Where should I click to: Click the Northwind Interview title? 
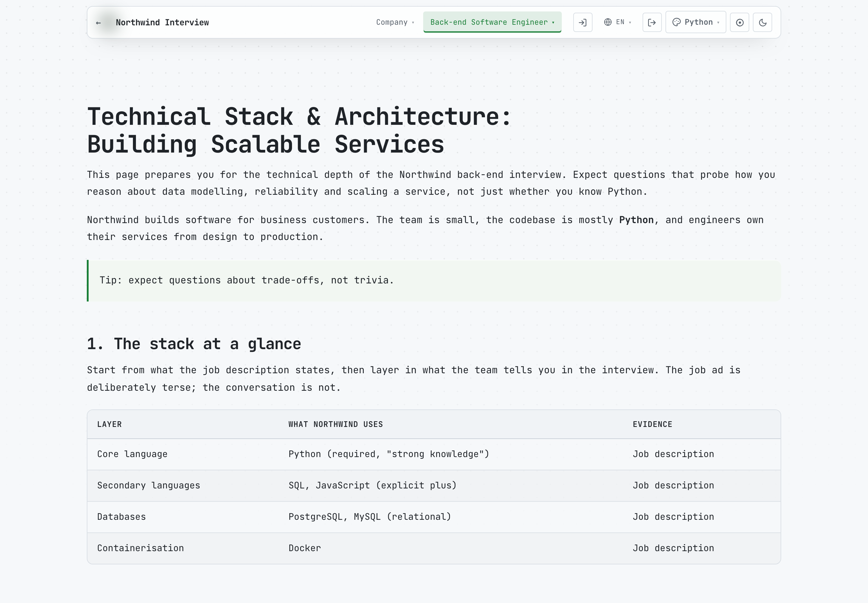(162, 23)
